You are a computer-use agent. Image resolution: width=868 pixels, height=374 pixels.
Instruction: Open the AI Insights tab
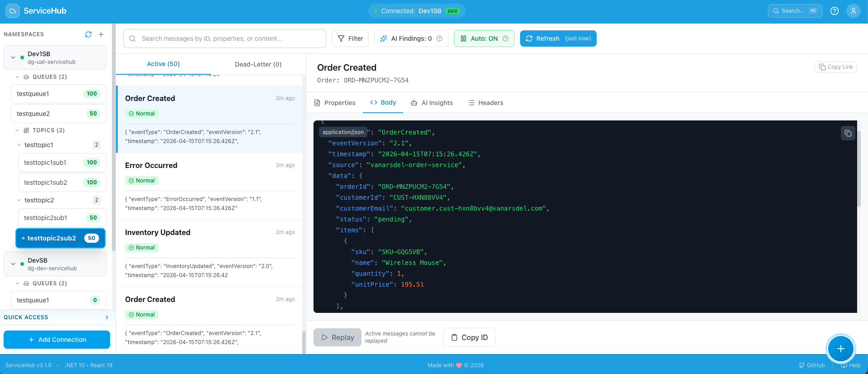pos(432,103)
